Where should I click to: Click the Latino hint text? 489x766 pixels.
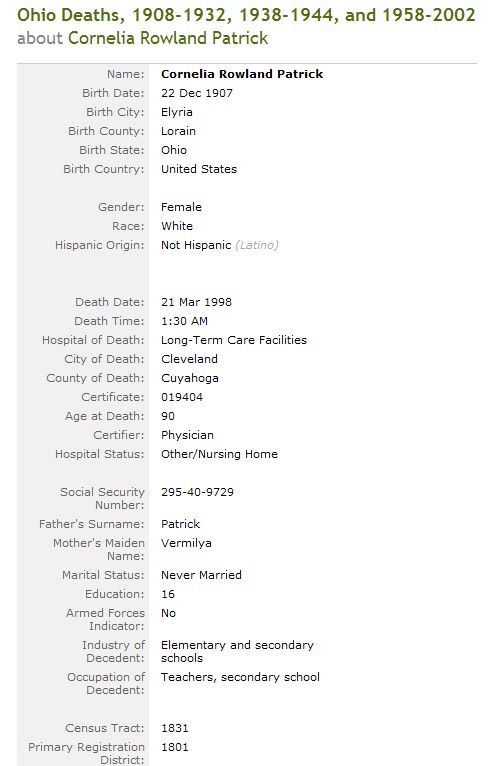tap(256, 245)
